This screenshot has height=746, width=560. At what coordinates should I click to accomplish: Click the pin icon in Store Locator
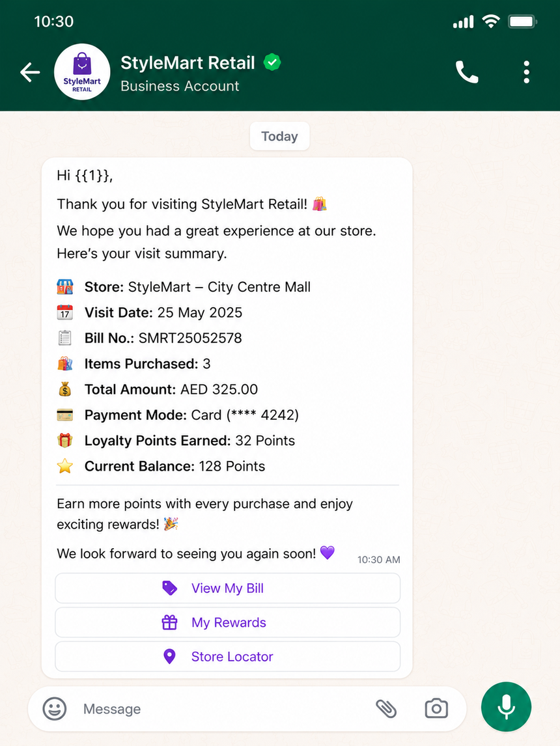point(170,657)
